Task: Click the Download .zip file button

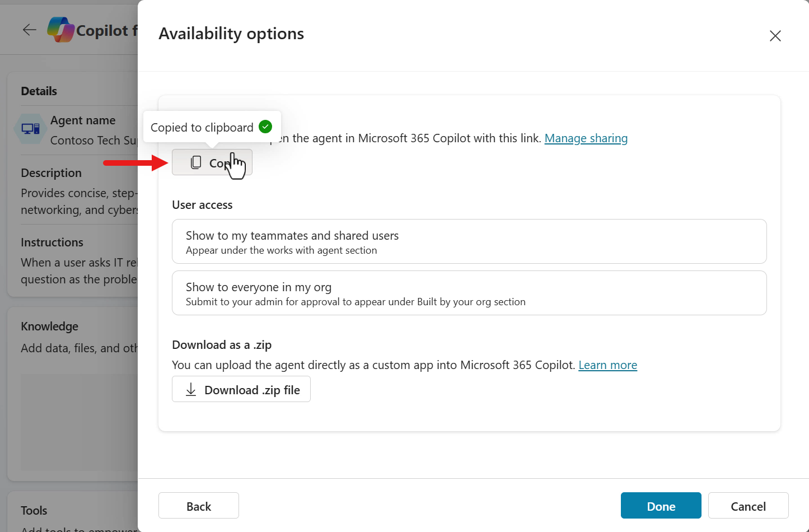Action: point(241,389)
